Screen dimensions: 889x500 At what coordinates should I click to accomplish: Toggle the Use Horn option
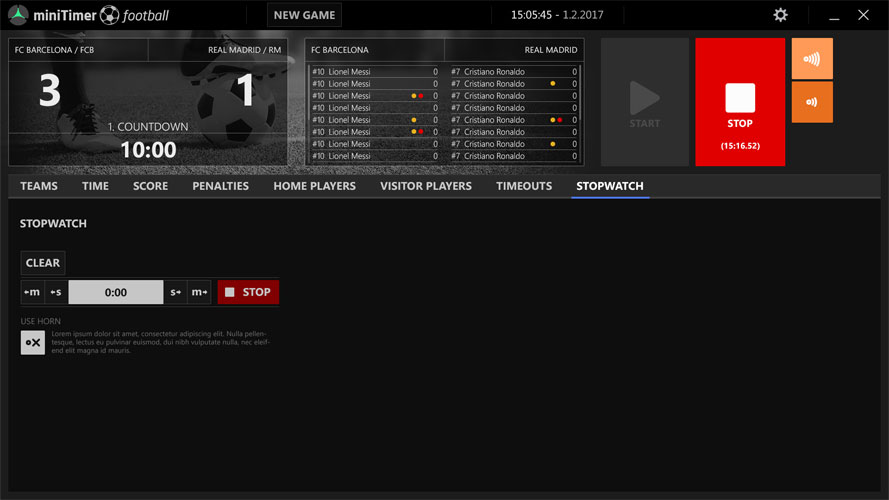point(33,342)
